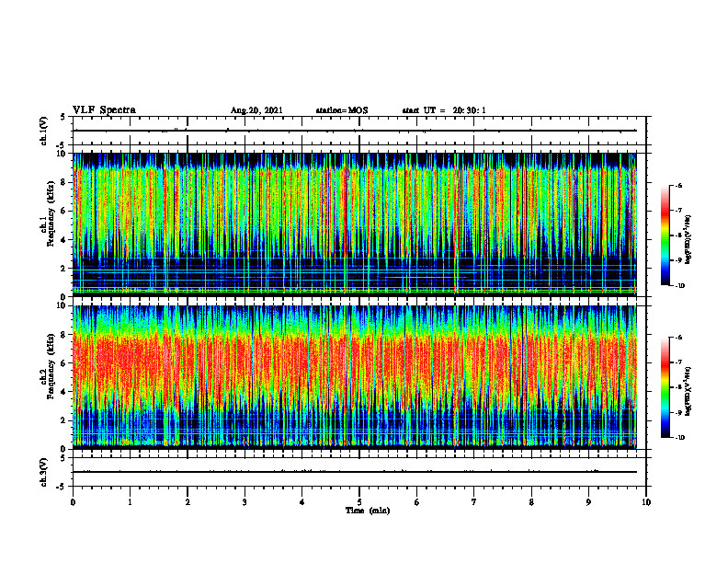
Task: Click inside the ch.2 spectrogram panel
Action: tap(355, 377)
